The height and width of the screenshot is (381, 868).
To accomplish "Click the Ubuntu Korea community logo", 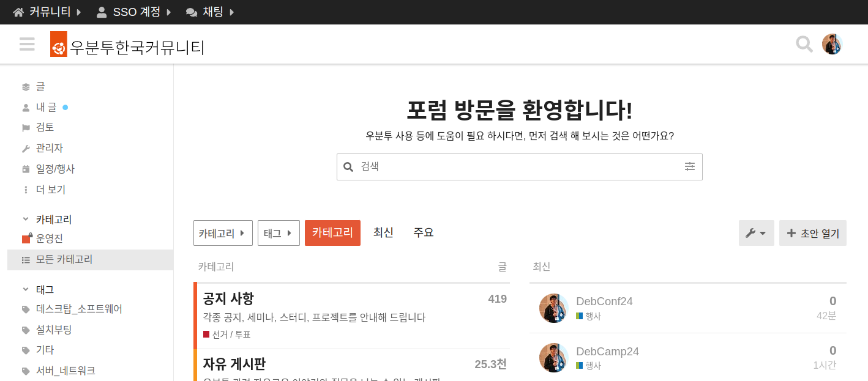I will point(127,44).
